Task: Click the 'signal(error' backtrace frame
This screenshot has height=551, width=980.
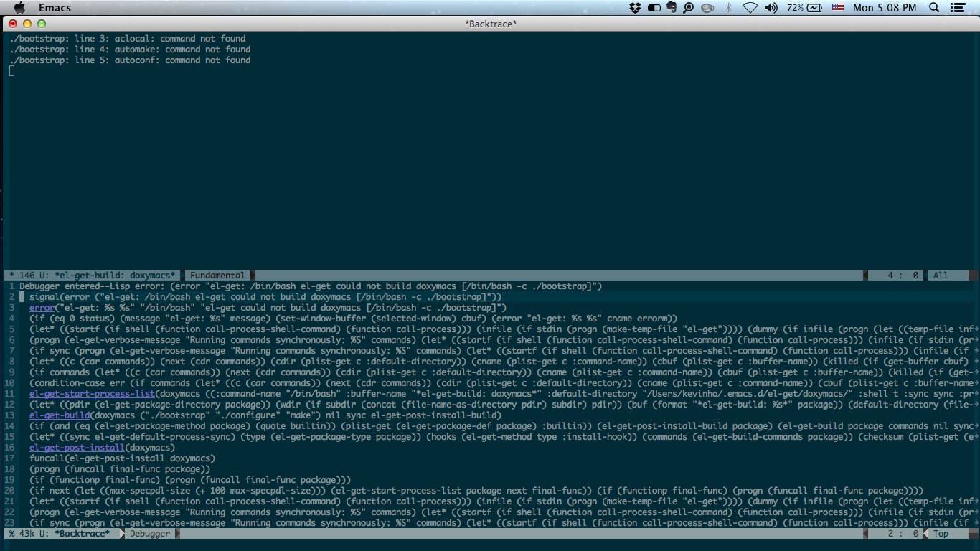Action: pos(265,296)
